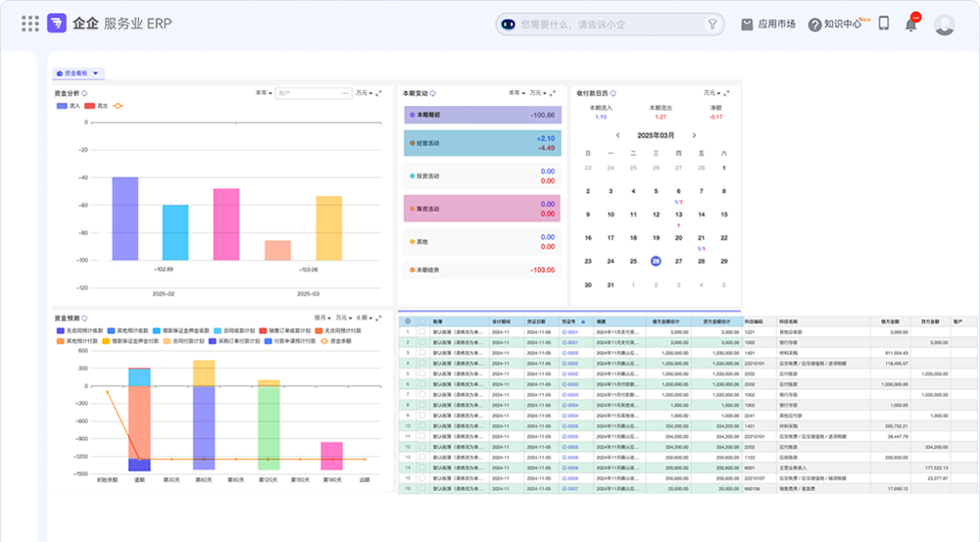Go to next month in the calendar
The image size is (980, 542).
tap(694, 135)
